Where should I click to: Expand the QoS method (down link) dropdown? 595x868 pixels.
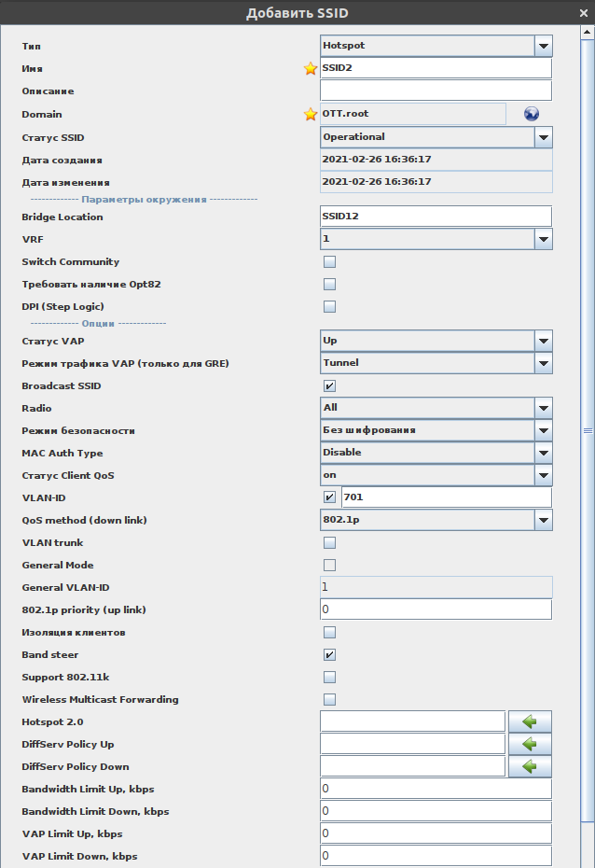coord(543,520)
